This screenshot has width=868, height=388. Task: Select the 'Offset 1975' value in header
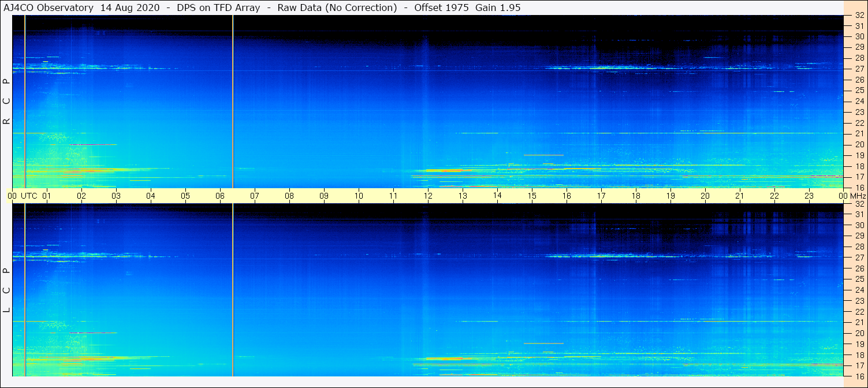[441, 8]
